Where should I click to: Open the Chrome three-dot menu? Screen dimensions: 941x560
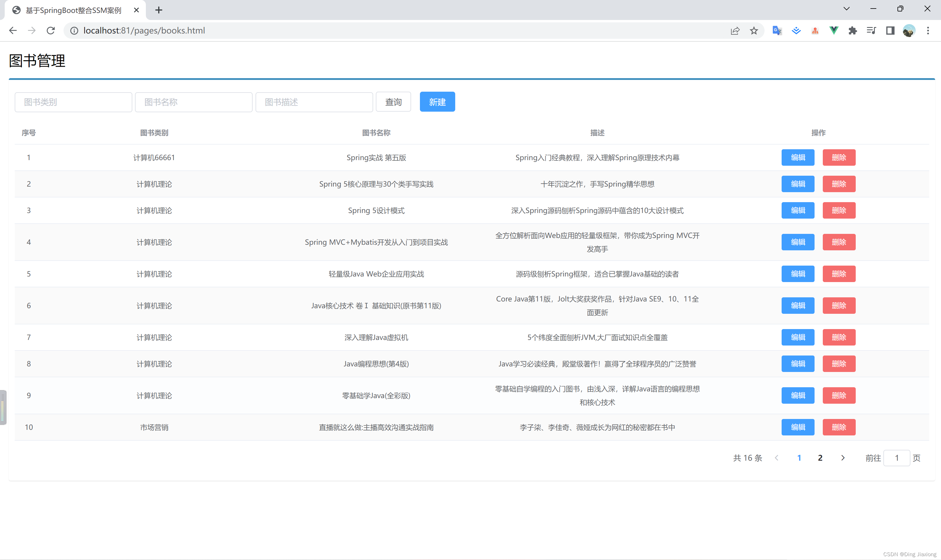tap(928, 31)
